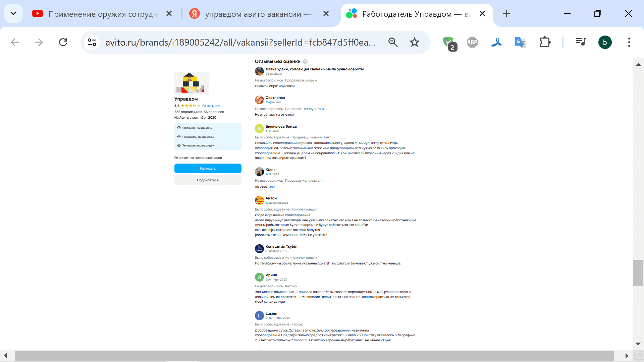Click the blue 'Написать' button
The width and height of the screenshot is (644, 362).
[208, 169]
